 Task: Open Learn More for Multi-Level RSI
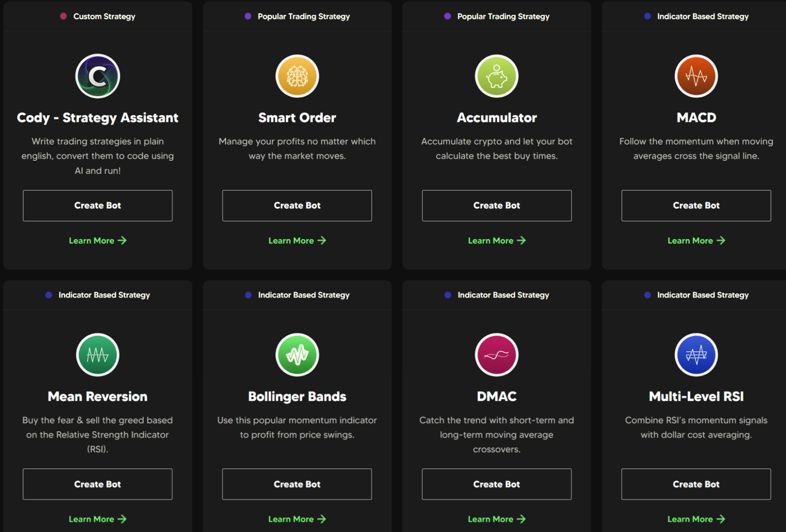pyautogui.click(x=696, y=519)
